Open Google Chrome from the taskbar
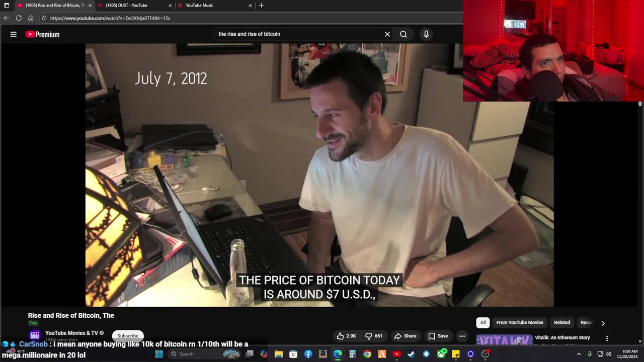644x362 pixels. pyautogui.click(x=367, y=354)
